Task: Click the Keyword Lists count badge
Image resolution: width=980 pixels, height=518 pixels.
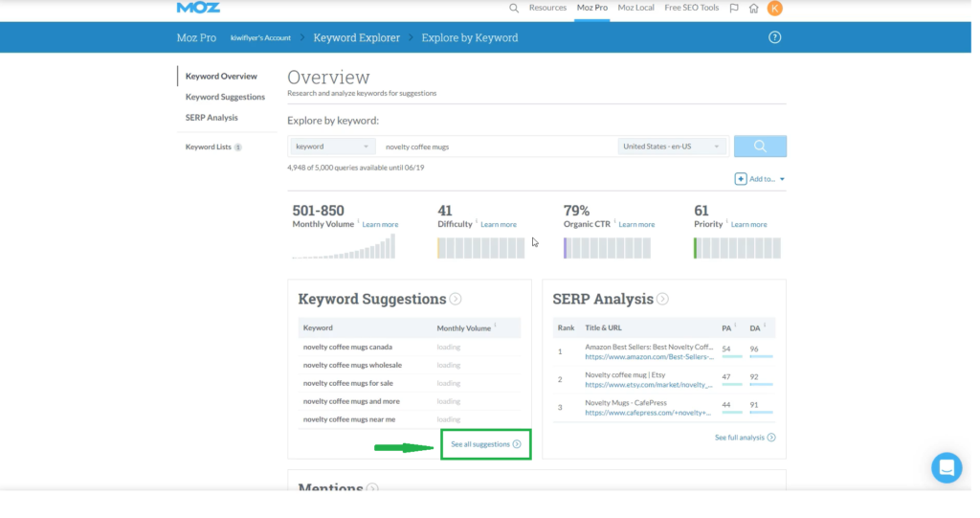Action: (238, 147)
